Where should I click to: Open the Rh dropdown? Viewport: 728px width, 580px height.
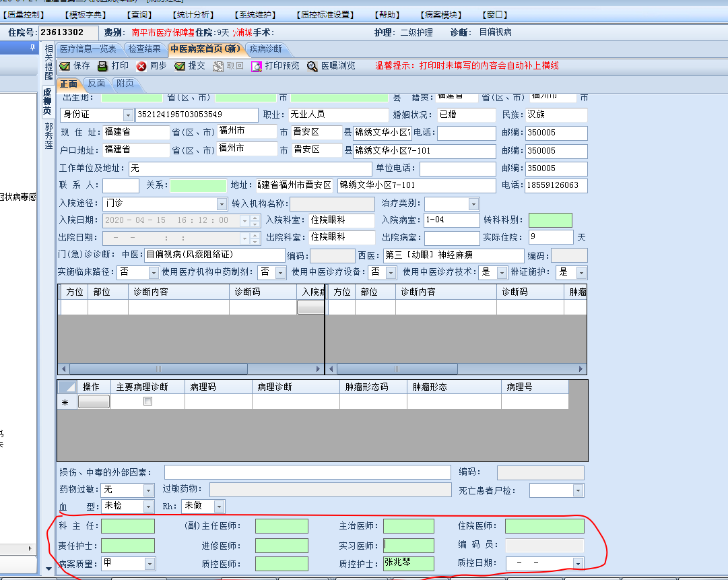pyautogui.click(x=220, y=507)
